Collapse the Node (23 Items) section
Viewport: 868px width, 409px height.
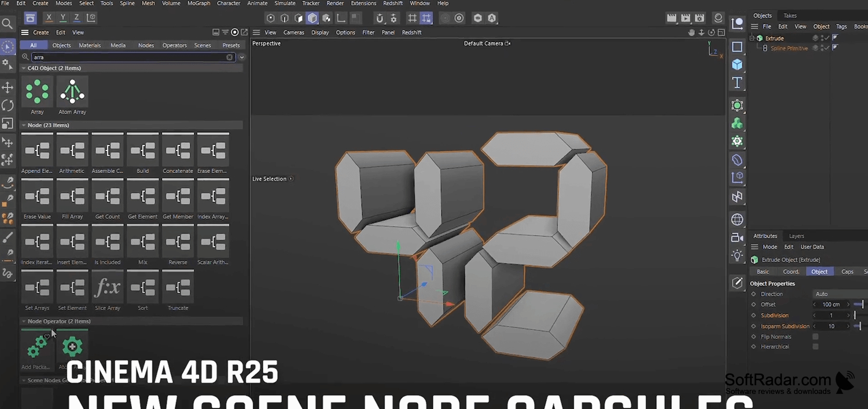pos(24,125)
